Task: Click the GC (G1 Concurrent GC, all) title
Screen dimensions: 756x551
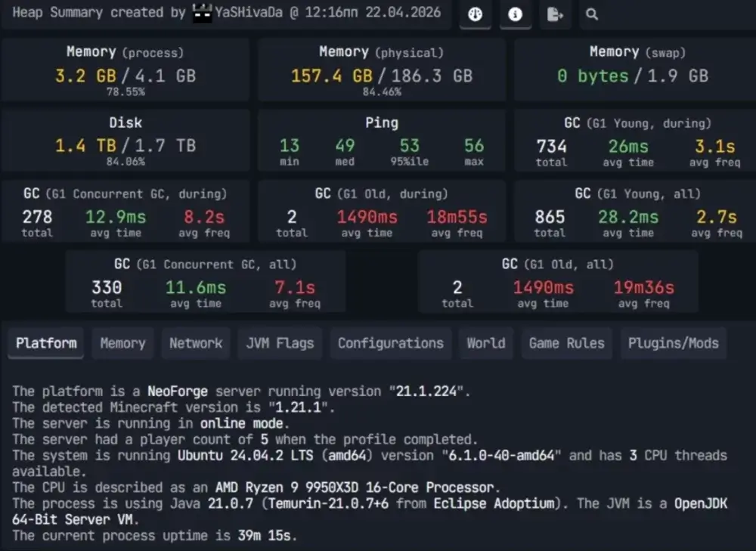Action: coord(206,265)
